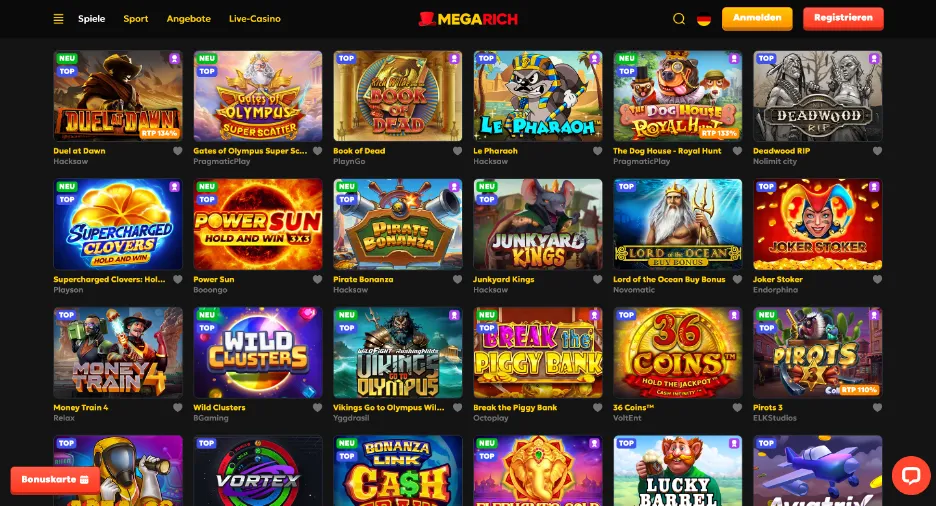Image resolution: width=936 pixels, height=506 pixels.
Task: Open the live chat bubble icon
Action: [911, 476]
